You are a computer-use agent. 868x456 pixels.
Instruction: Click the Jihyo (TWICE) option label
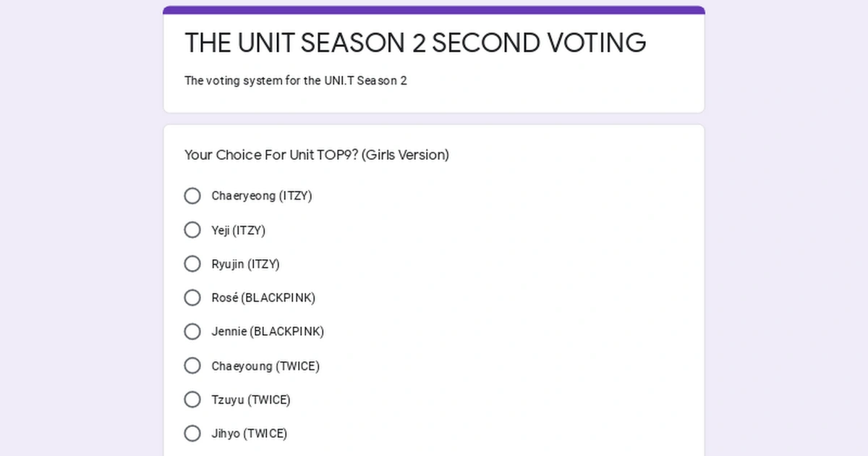point(249,433)
